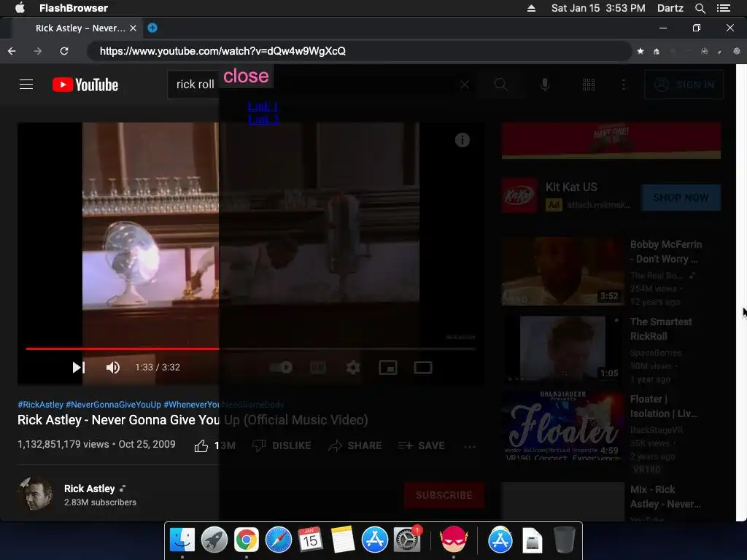This screenshot has width=747, height=560.
Task: Show video info card icon
Action: pos(462,140)
